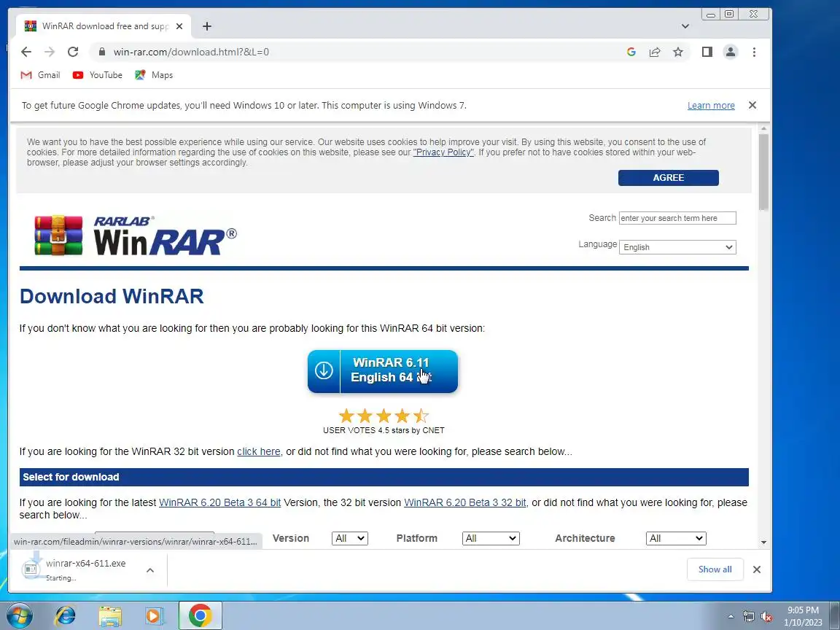Expand the Version filter dropdown
The width and height of the screenshot is (840, 630).
[x=350, y=538]
